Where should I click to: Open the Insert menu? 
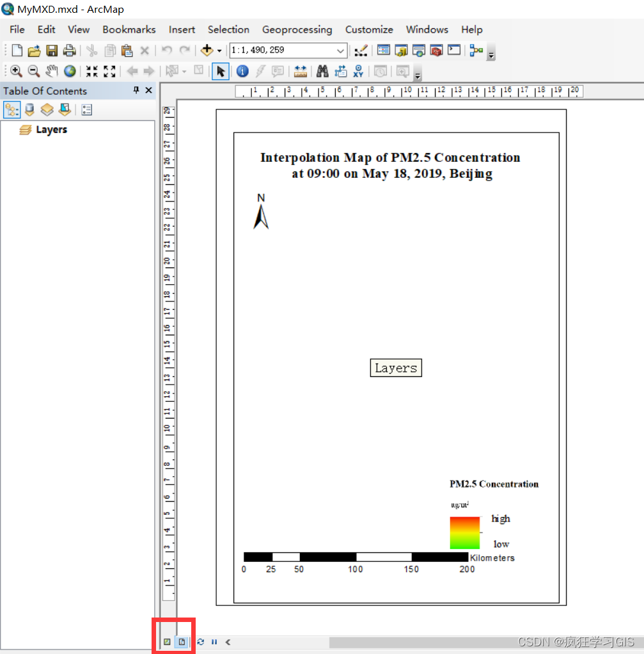coord(182,29)
